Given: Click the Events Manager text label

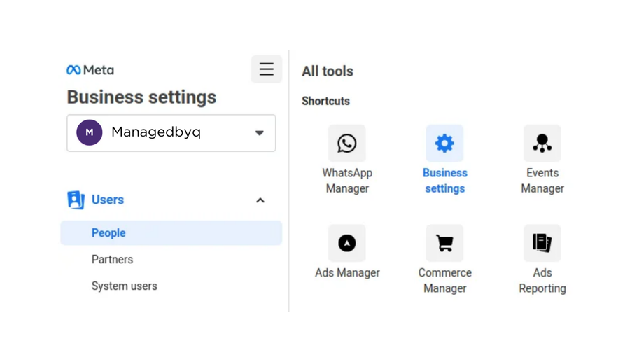Looking at the screenshot, I should pyautogui.click(x=542, y=181).
